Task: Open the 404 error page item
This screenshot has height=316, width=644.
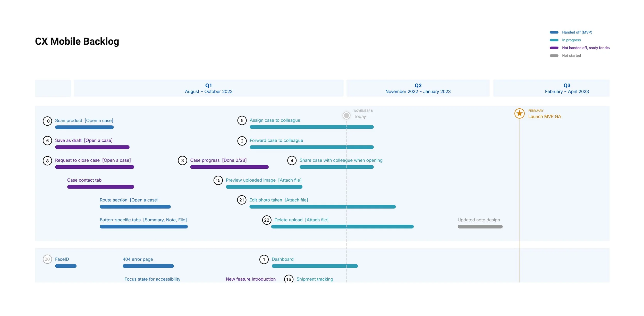Action: (138, 259)
